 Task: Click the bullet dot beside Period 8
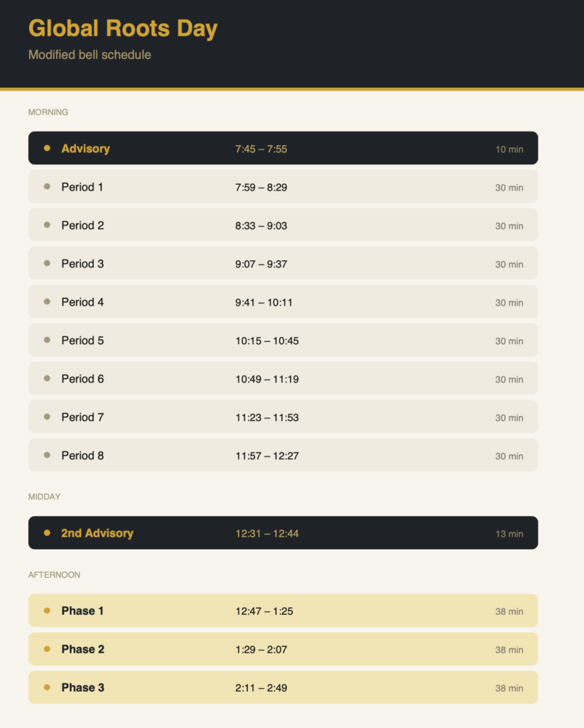tap(47, 455)
